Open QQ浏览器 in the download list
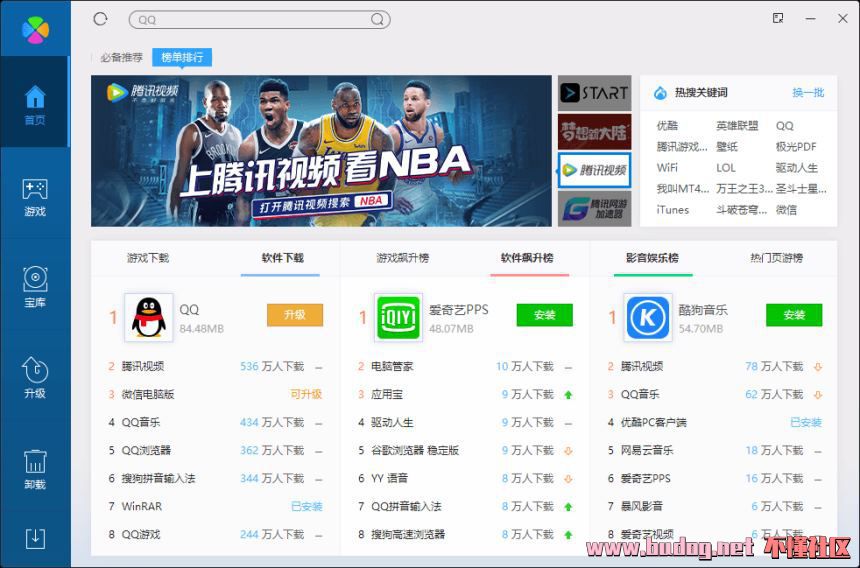This screenshot has width=860, height=568. tap(146, 451)
